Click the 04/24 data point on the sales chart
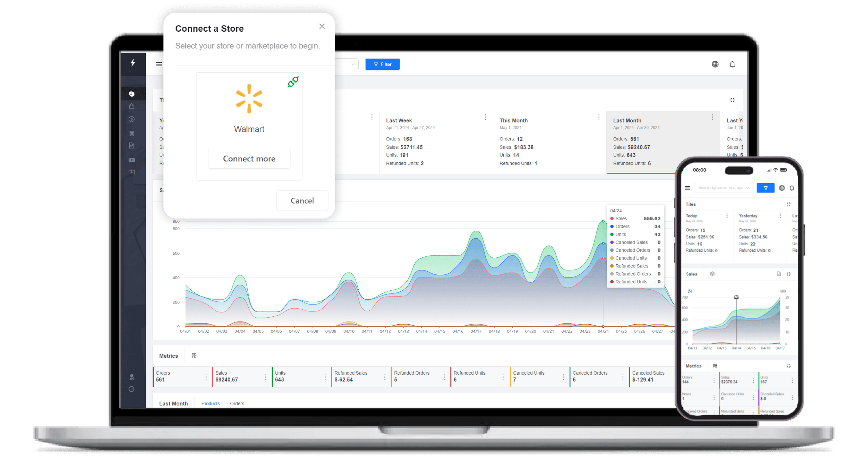Image resolution: width=868 pixels, height=464 pixels. click(603, 222)
